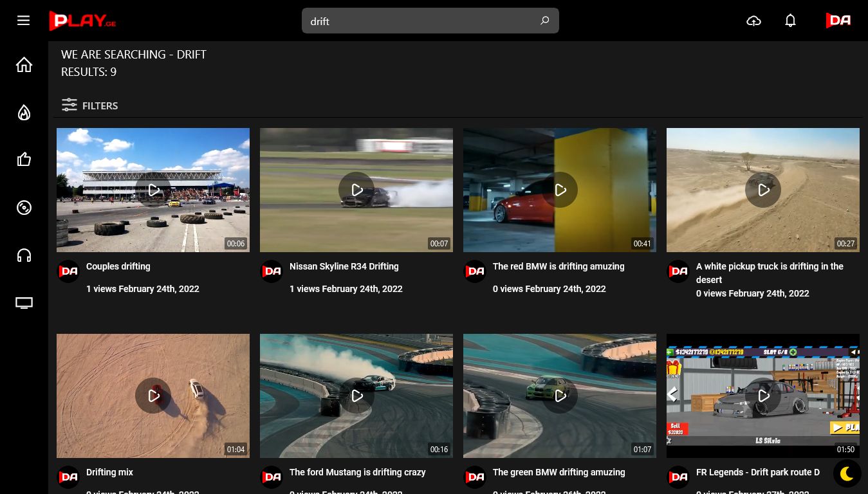Play the ford Mustang drifting video
Image resolution: width=868 pixels, height=494 pixels.
pyautogui.click(x=356, y=396)
